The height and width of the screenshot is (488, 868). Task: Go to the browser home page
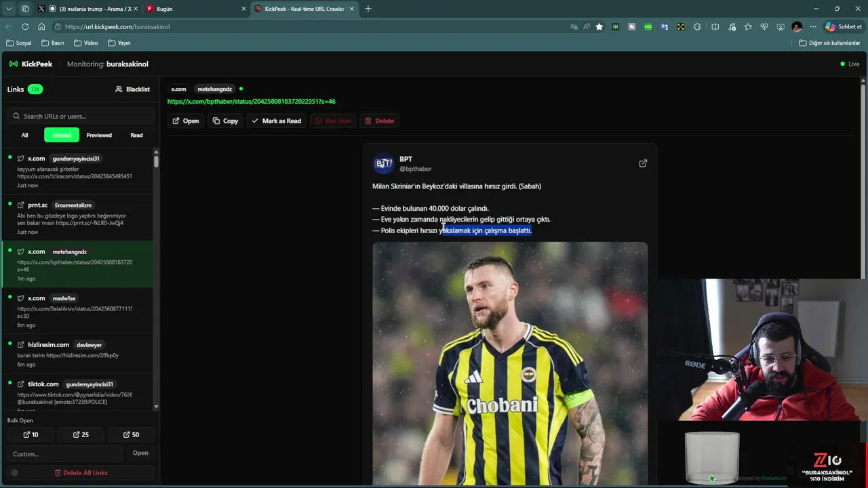(41, 26)
